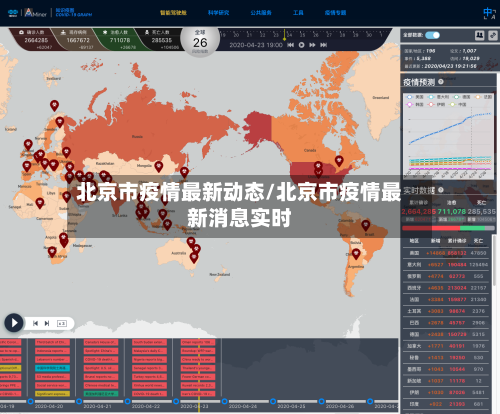Toggle 意大利 series in forecast legend
This screenshot has height=414, width=500.
coord(439,97)
